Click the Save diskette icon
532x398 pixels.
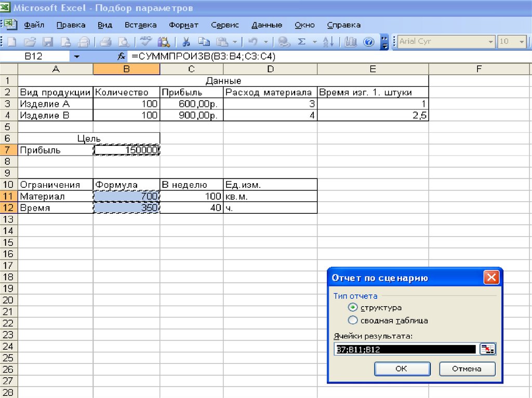48,42
